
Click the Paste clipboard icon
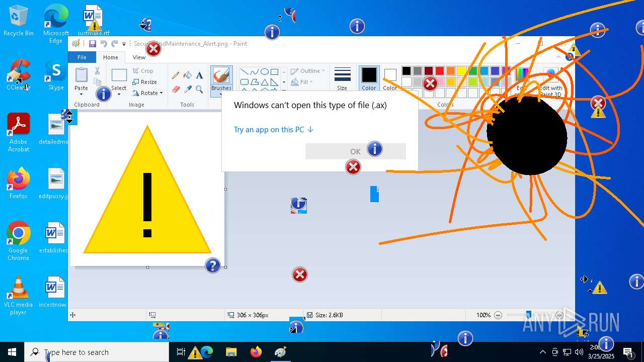coord(81,75)
